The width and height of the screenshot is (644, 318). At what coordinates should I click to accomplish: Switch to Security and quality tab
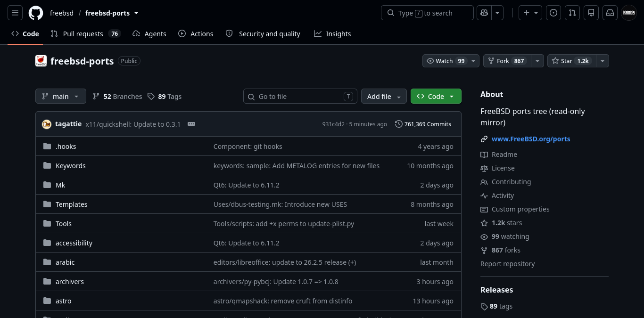pyautogui.click(x=263, y=33)
